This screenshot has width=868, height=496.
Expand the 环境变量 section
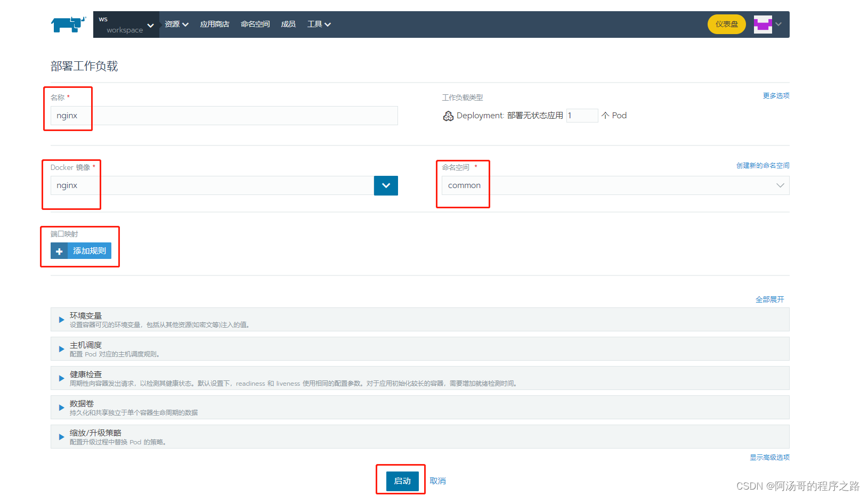click(420, 320)
